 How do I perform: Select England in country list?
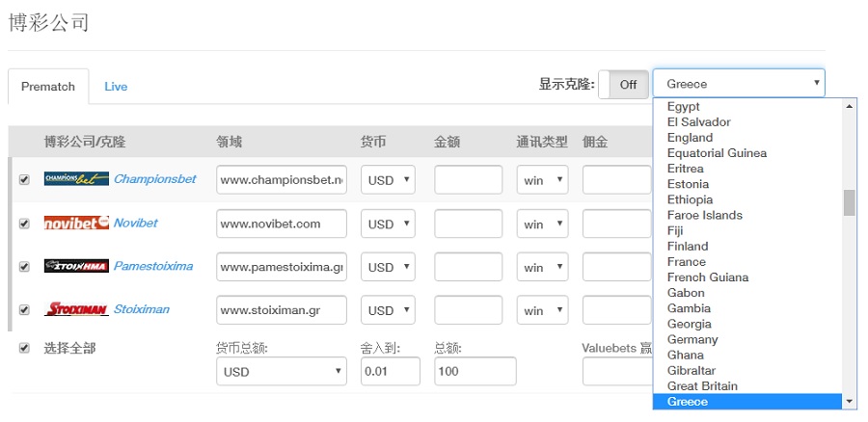click(x=747, y=138)
